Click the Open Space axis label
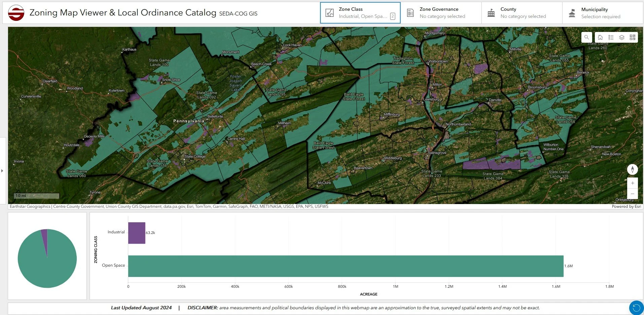Viewport: 644px width, 315px height. point(113,265)
